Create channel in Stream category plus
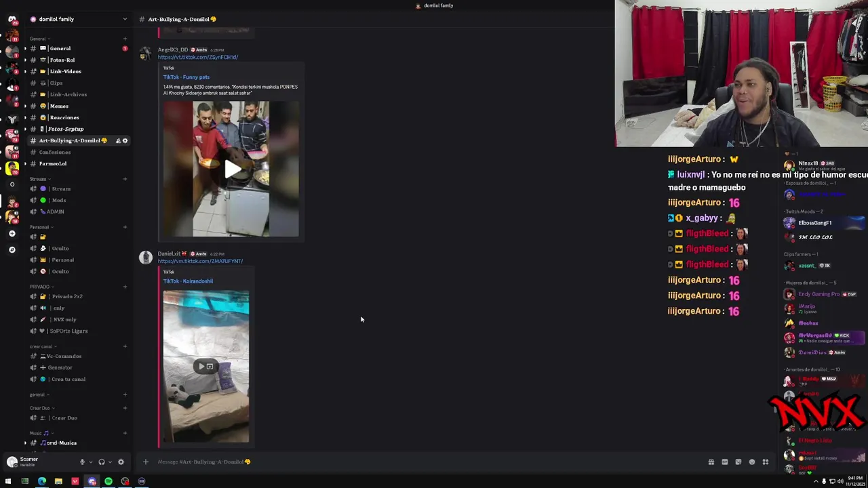 click(125, 179)
